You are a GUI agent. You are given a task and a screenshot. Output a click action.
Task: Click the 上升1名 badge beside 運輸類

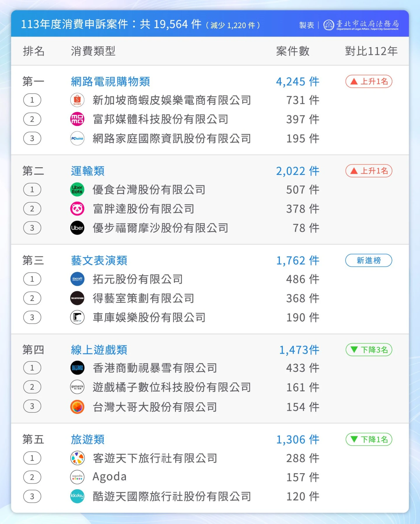coord(369,171)
